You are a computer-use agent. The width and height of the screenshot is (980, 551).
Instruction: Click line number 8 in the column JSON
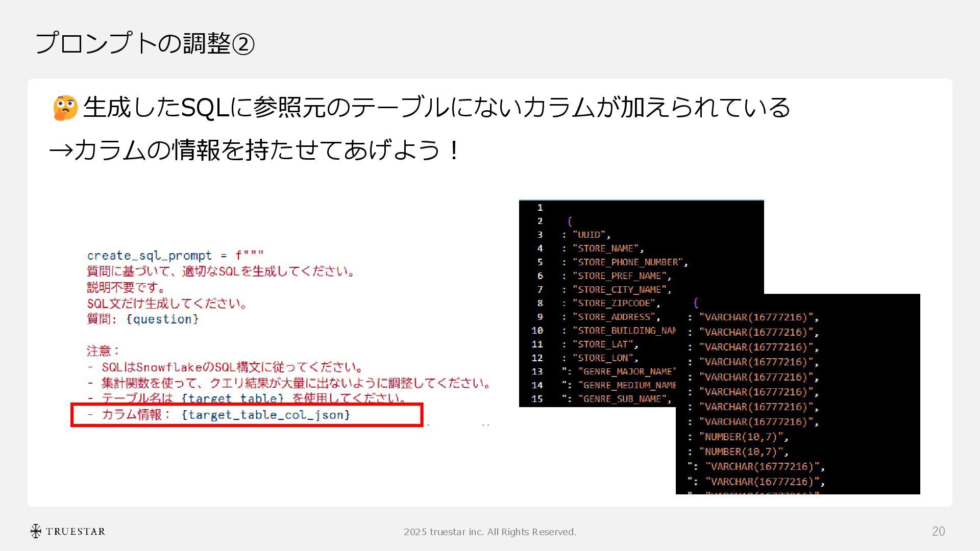[x=540, y=303]
